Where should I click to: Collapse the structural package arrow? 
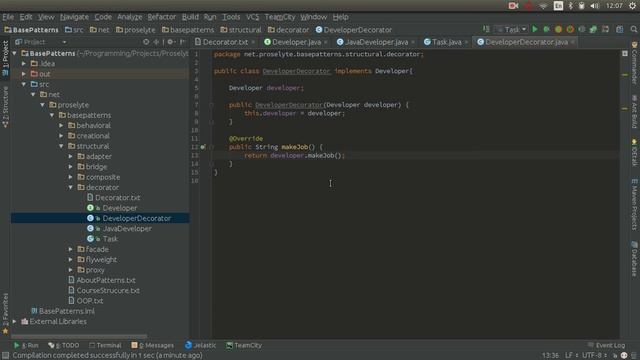tap(61, 146)
